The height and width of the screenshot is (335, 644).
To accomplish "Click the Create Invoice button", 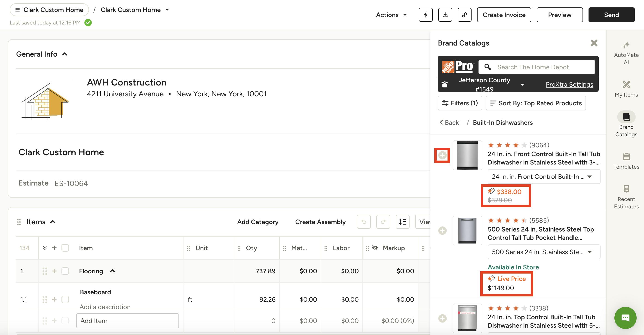I will 504,15.
